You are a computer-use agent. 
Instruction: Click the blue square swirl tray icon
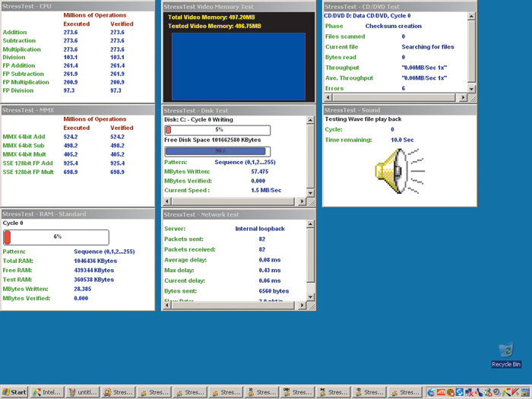click(x=460, y=392)
